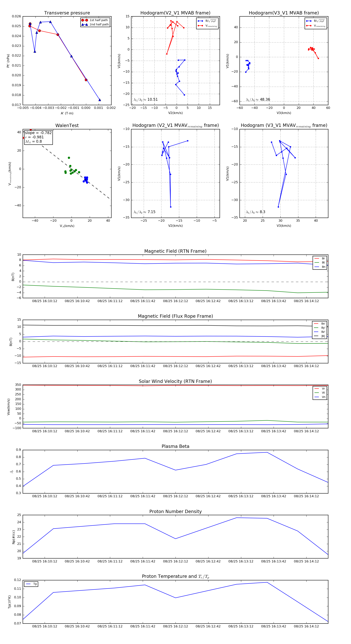The height and width of the screenshot is (644, 351).
Task: Click the 'MA = 0.8' annotation
Action: click(x=34, y=141)
